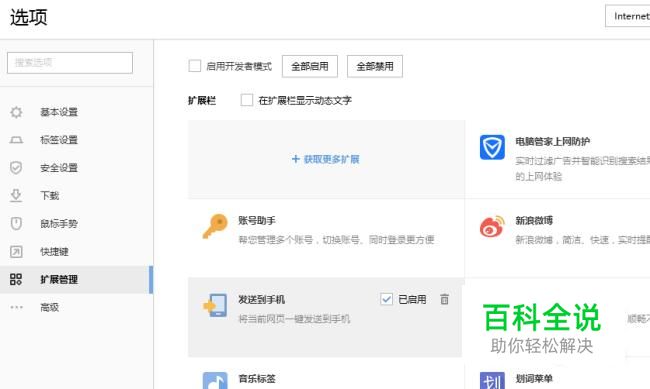Click the 划词菜单 extension title
Screen dimensions: 650x389
534,378
